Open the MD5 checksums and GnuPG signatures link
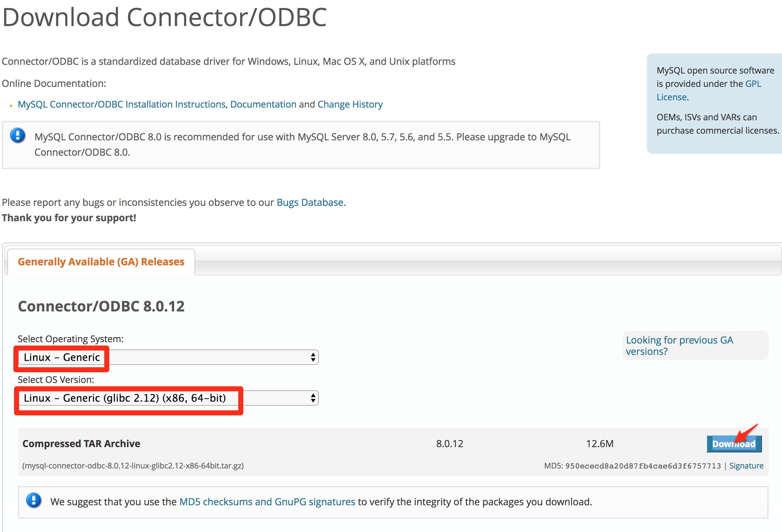Screen dimensions: 782x532 [267, 502]
